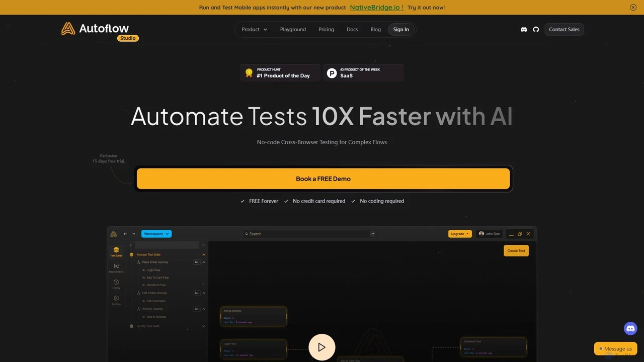Click the 'No coding required' text
Image resolution: width=644 pixels, height=362 pixels.
(382, 201)
